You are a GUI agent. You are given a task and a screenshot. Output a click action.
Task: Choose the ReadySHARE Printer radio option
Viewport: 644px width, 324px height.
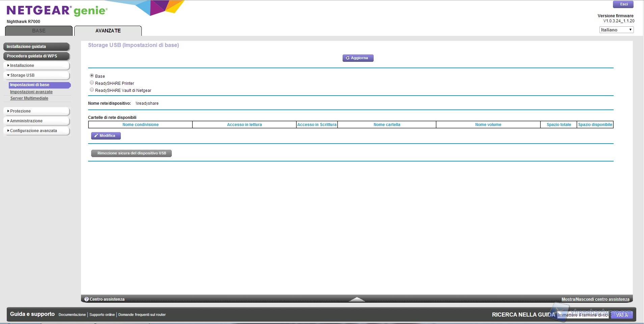pyautogui.click(x=92, y=83)
